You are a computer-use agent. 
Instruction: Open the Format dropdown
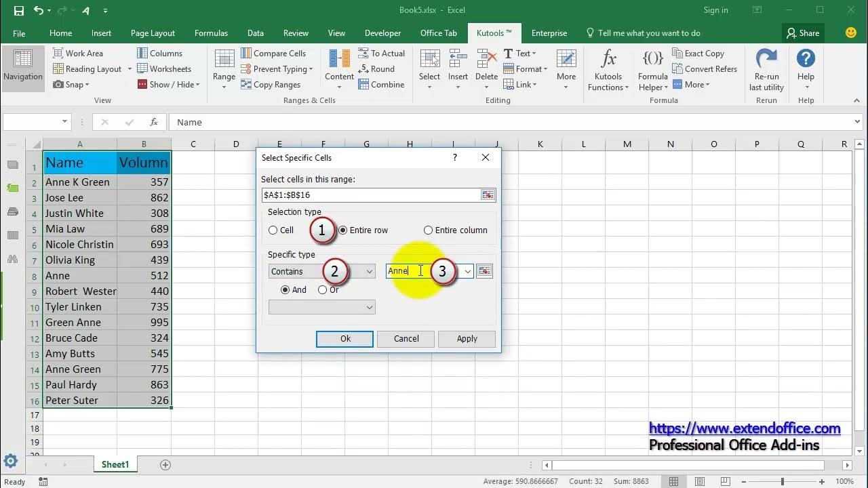point(526,68)
